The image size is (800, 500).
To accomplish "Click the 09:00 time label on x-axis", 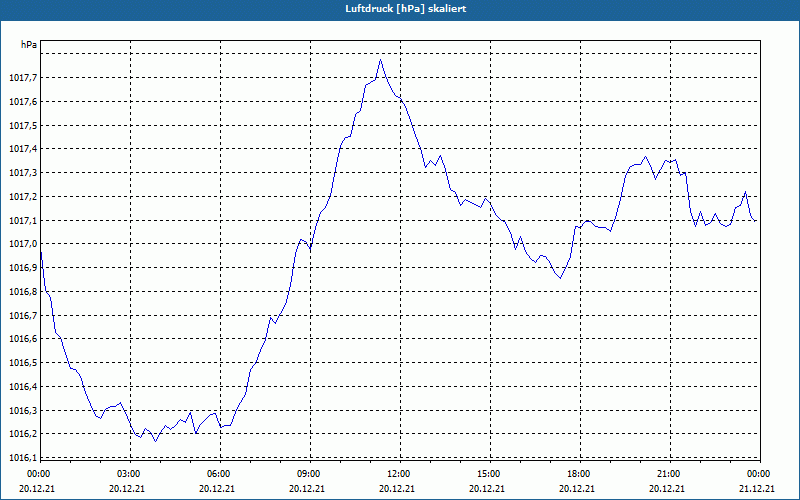I will coord(310,474).
